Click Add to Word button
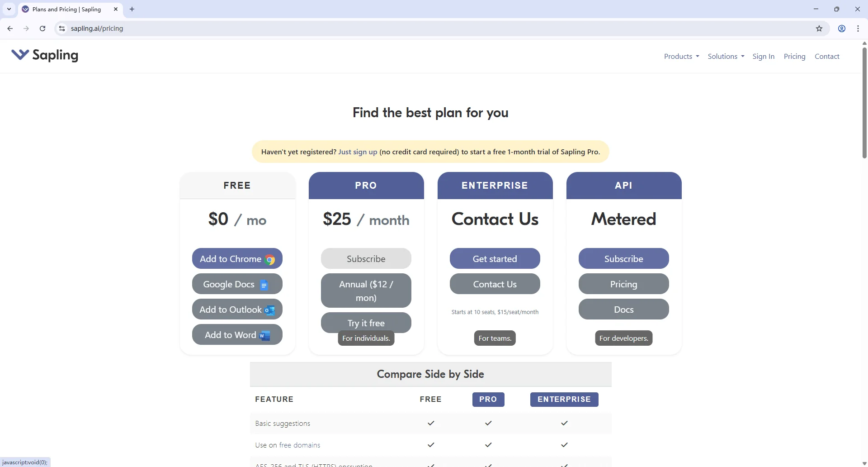 [237, 335]
